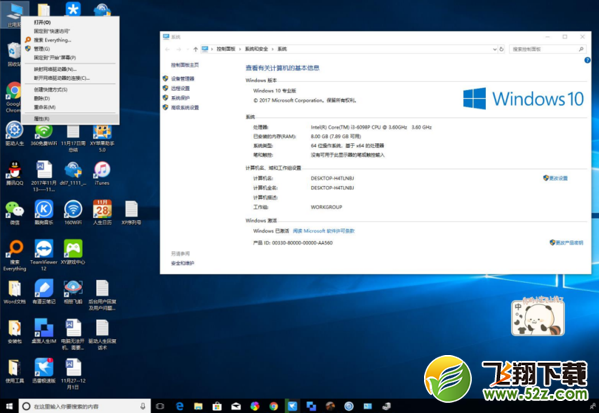Image resolution: width=599 pixels, height=413 pixels.
Task: Select the 11月27--12月1日 document on desktop
Action: click(73, 374)
